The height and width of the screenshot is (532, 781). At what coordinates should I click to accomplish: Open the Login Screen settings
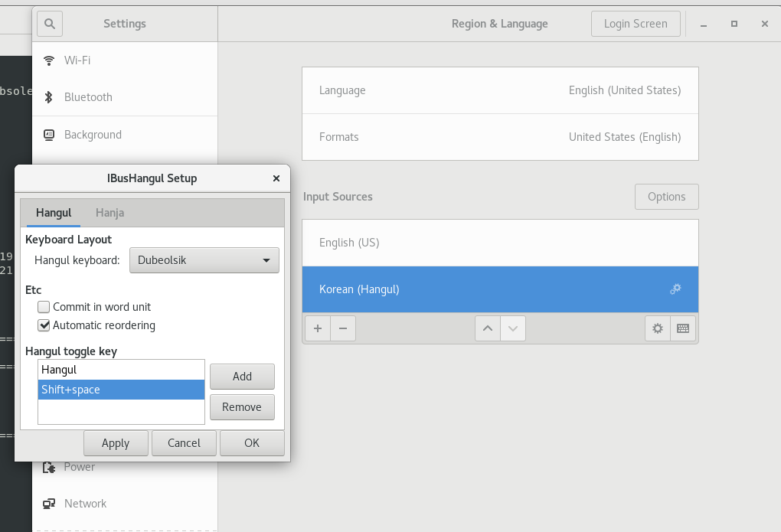(636, 24)
